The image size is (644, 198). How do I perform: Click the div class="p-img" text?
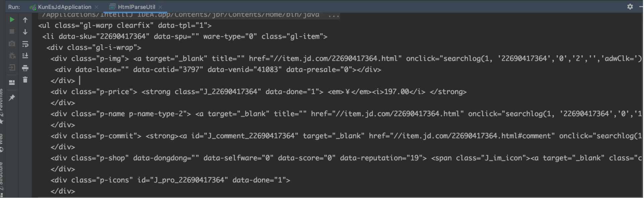click(x=89, y=58)
